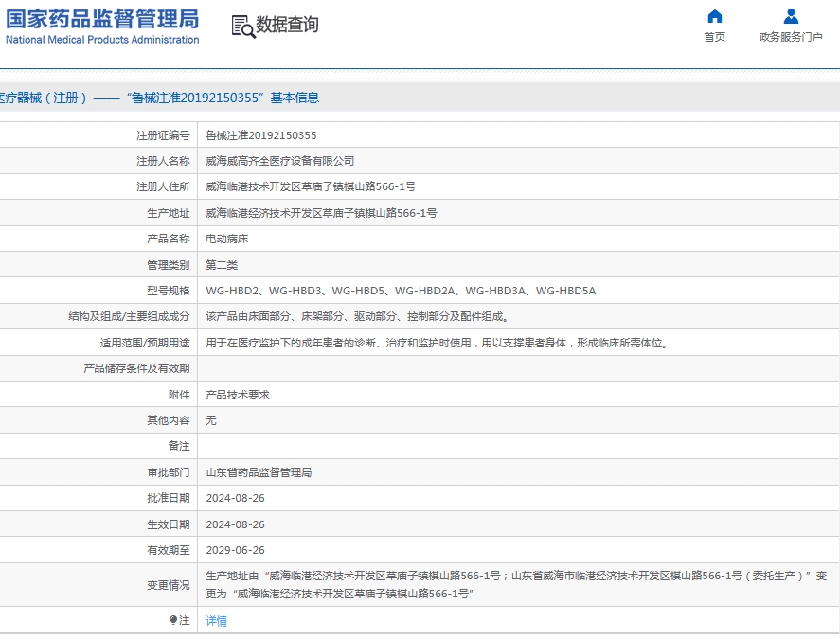Open the 政务服务门户 user icon
The width and height of the screenshot is (840, 639).
tap(791, 16)
